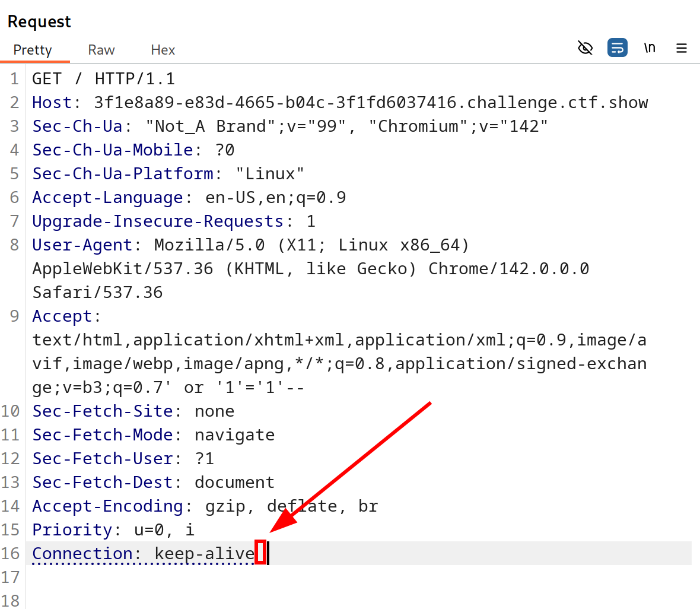Click the Host header name
This screenshot has width=700, height=609.
point(52,103)
